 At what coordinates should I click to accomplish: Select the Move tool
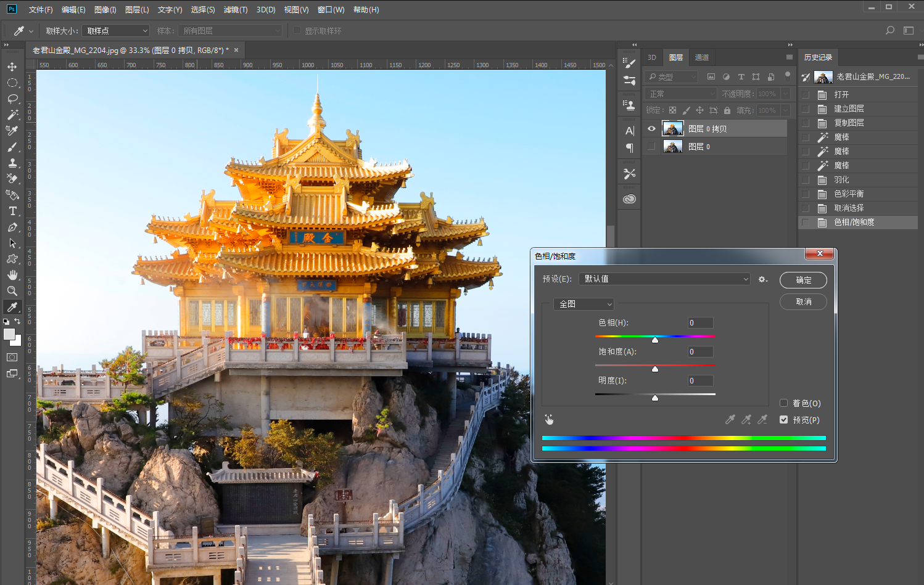(12, 67)
